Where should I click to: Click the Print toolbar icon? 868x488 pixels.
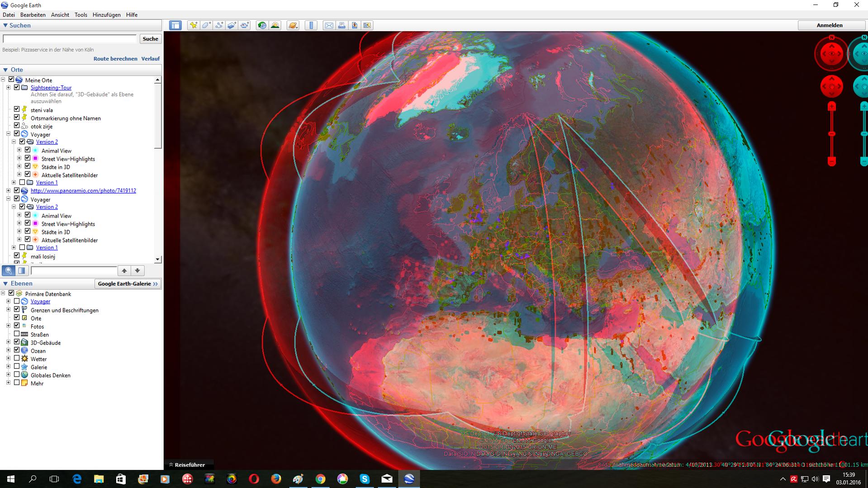[342, 25]
